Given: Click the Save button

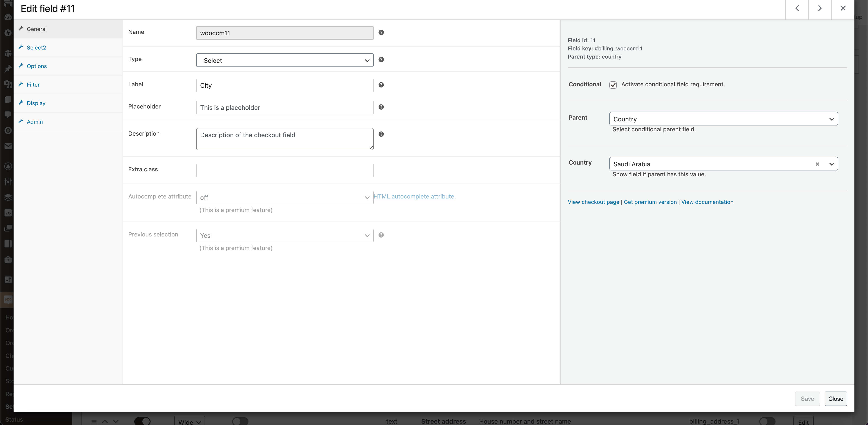Looking at the screenshot, I should coord(807,399).
